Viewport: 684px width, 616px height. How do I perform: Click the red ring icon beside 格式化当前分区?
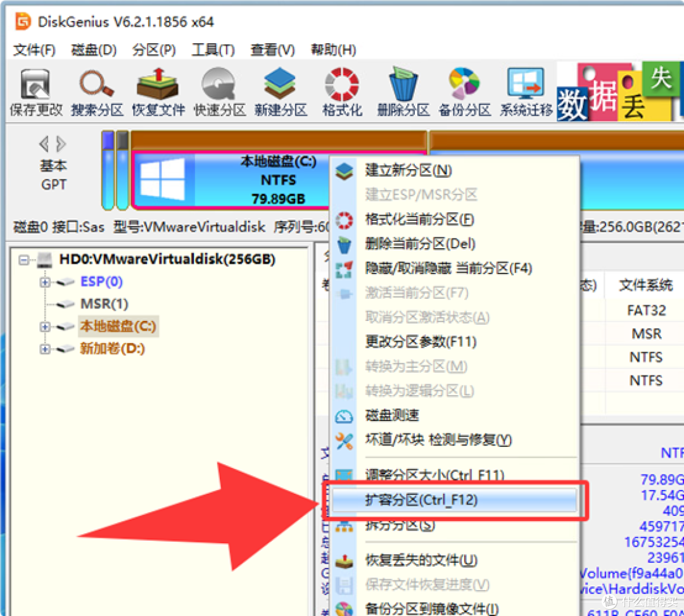pos(344,220)
